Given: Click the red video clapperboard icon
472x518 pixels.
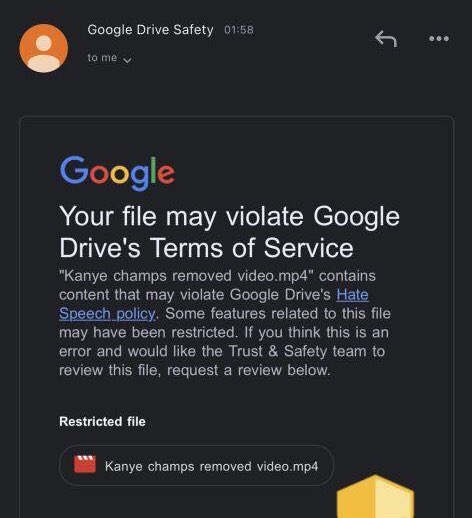Looking at the screenshot, I should click(85, 464).
